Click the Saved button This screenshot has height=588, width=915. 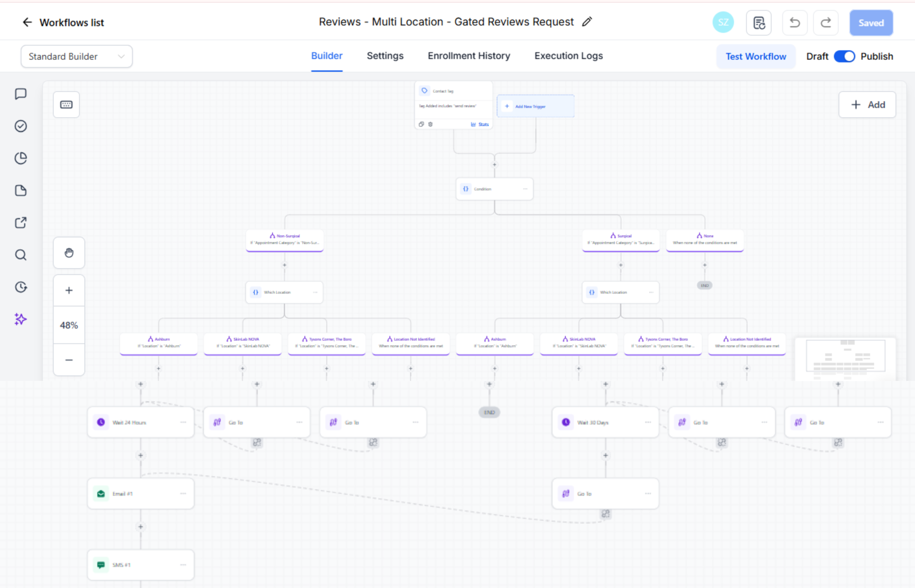click(871, 23)
